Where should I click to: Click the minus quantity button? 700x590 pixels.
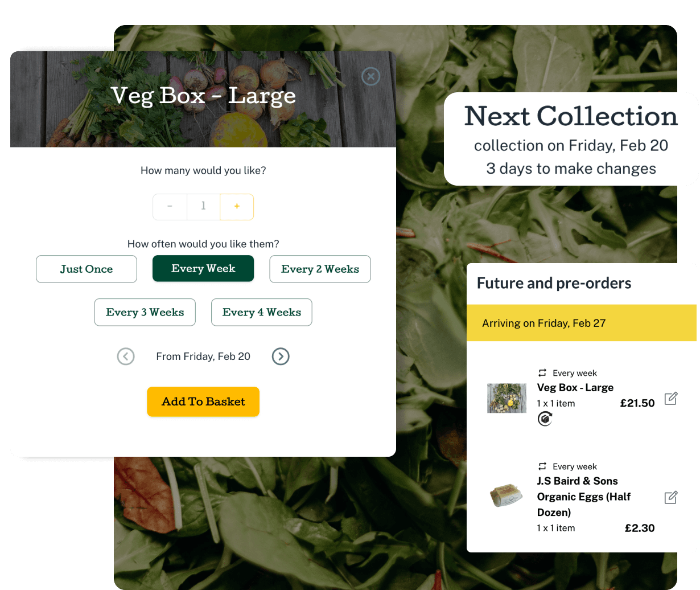(170, 206)
